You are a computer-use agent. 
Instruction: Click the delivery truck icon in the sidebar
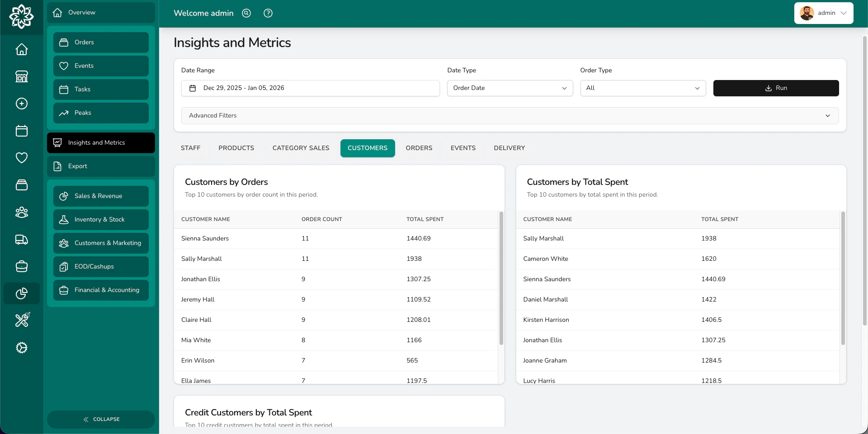[21, 240]
